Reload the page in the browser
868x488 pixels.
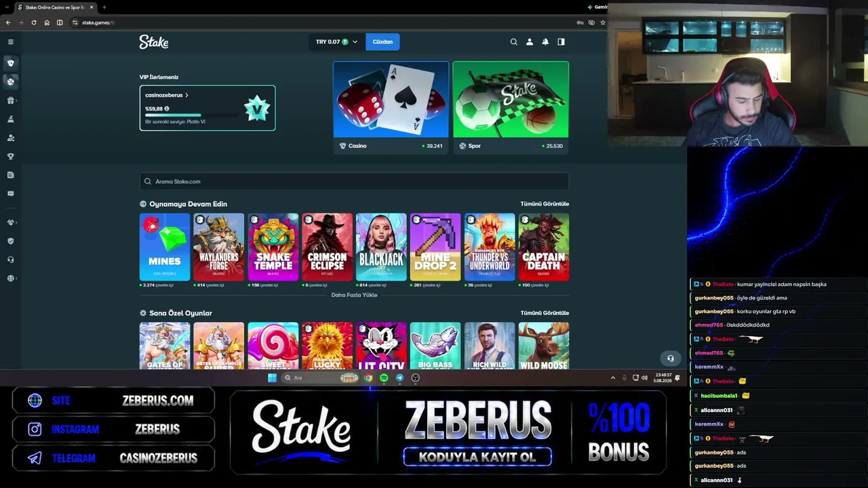point(33,22)
